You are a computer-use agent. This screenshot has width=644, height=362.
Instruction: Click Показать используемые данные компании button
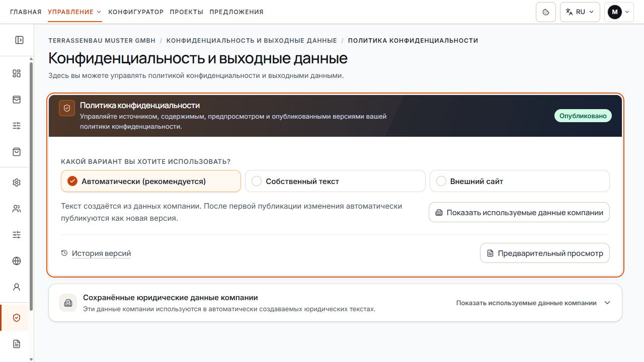[519, 212]
